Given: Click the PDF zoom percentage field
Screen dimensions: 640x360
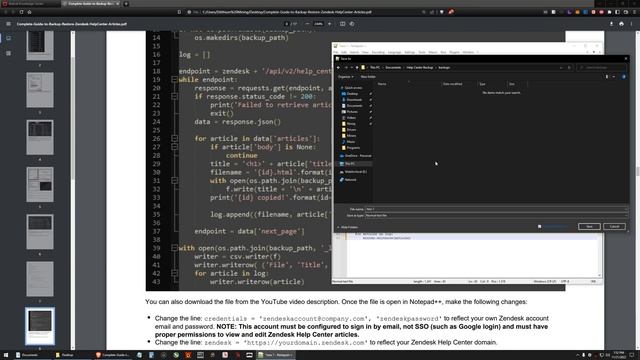Looking at the screenshot, I should pyautogui.click(x=318, y=24).
